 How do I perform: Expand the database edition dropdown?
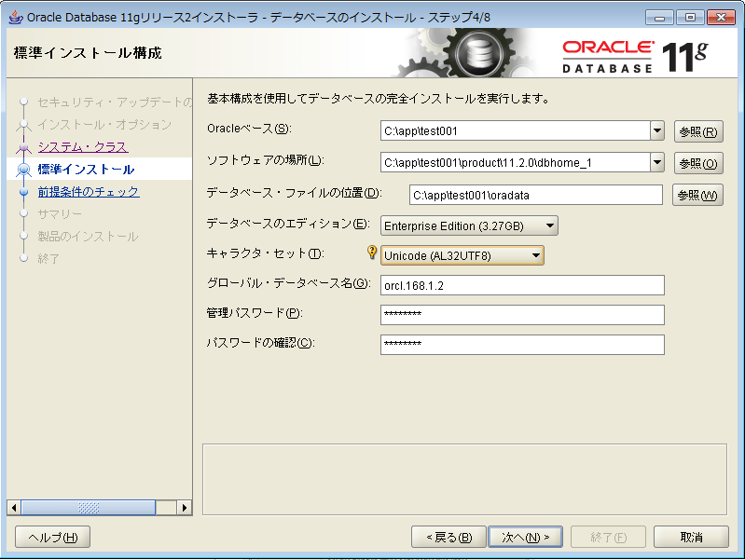[x=550, y=225]
